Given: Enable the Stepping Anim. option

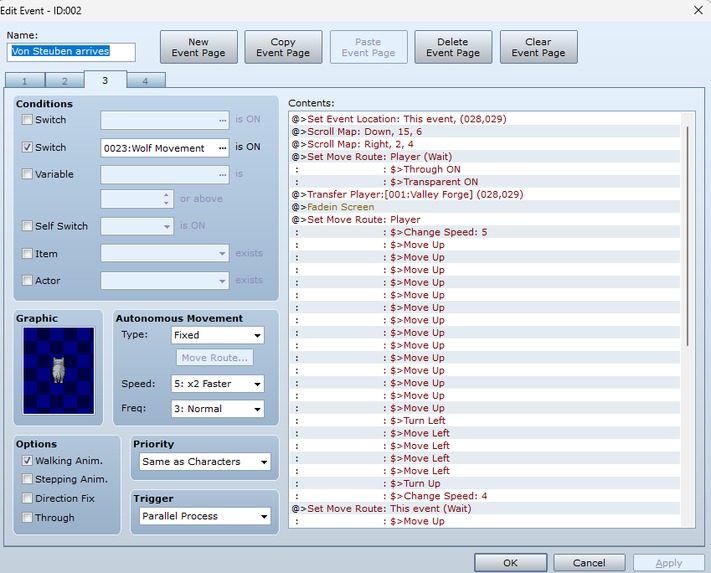Looking at the screenshot, I should tap(27, 479).
